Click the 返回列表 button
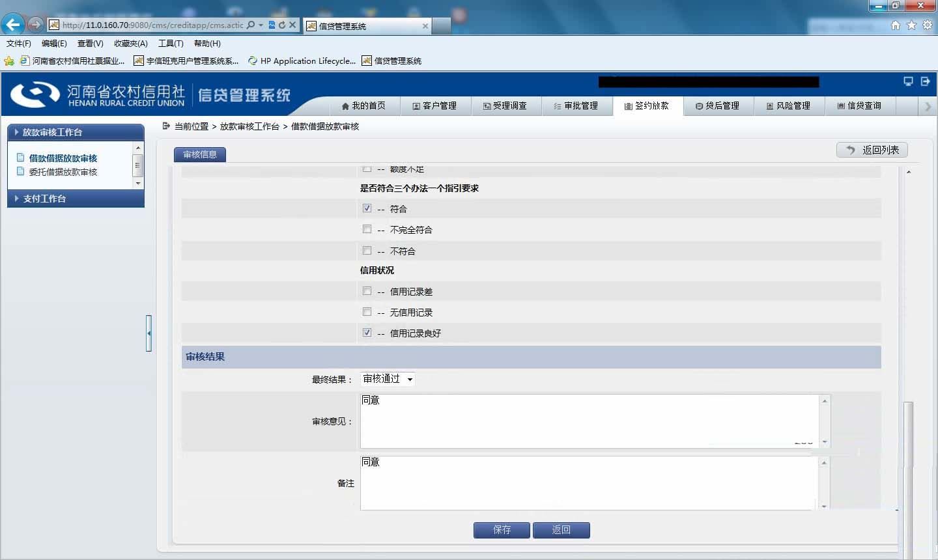938x560 pixels. 872,150
